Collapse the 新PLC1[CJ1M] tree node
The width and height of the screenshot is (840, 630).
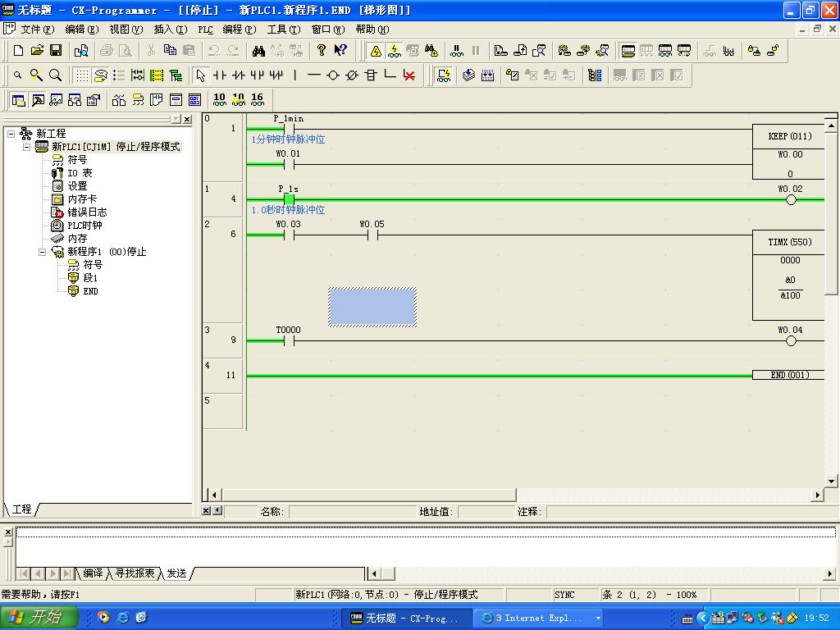(27, 147)
